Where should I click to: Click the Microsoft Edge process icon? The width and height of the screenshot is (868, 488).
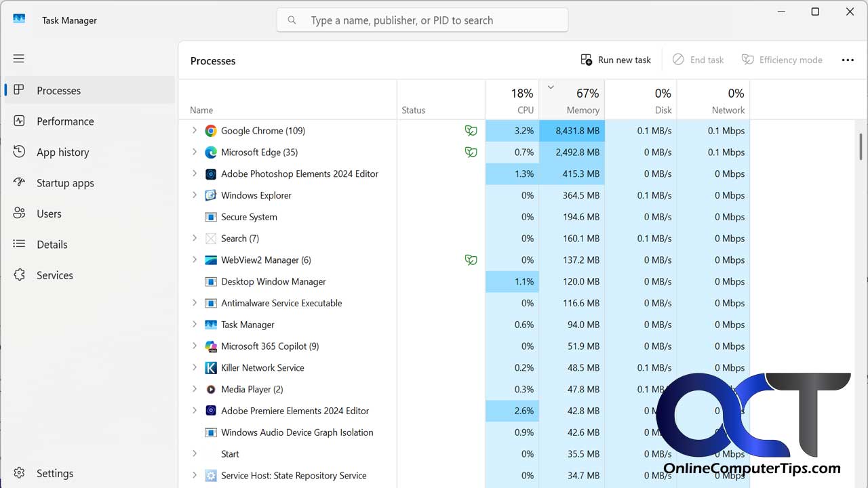211,152
